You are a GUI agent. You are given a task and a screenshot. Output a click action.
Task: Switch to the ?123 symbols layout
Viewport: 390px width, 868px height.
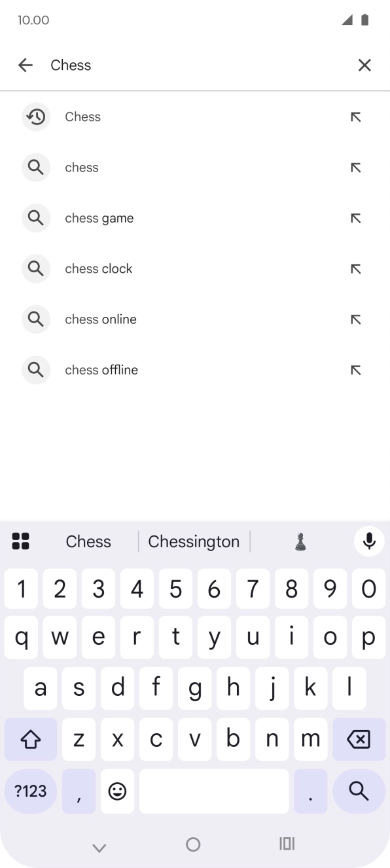[x=30, y=791]
